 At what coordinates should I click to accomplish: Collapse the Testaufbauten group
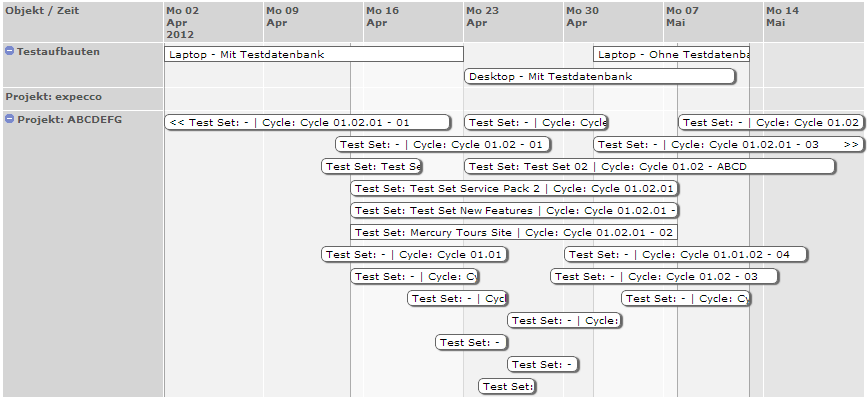(10, 50)
